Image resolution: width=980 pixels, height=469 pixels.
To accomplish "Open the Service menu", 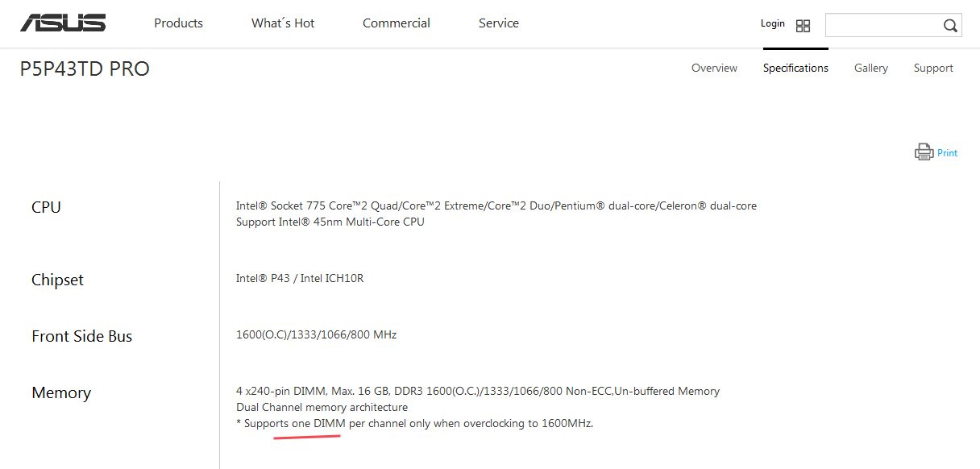I will coord(499,23).
